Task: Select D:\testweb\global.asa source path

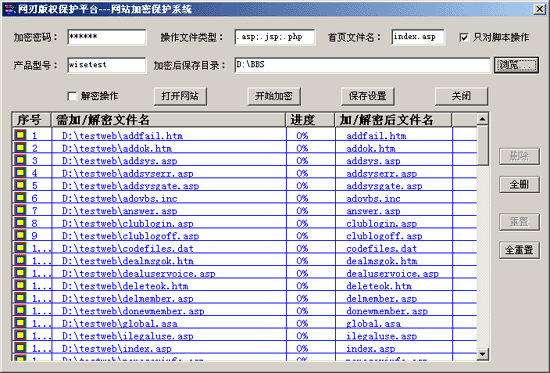Action: (120, 324)
